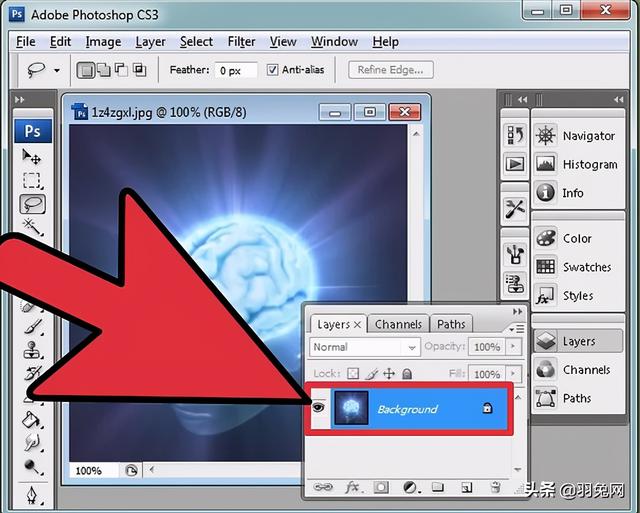This screenshot has height=513, width=640.
Task: Open adjustment layer menu icon
Action: click(410, 487)
